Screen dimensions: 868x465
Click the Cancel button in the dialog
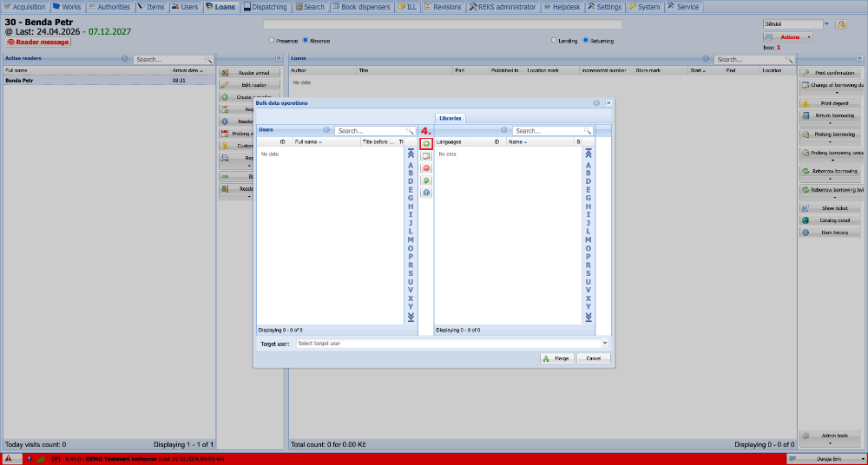click(x=594, y=358)
